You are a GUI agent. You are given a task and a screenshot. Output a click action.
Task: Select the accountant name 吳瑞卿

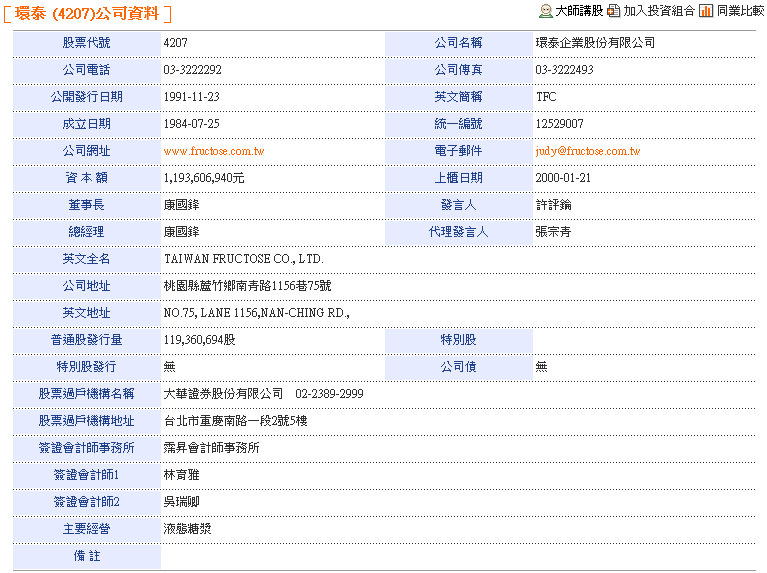point(181,502)
